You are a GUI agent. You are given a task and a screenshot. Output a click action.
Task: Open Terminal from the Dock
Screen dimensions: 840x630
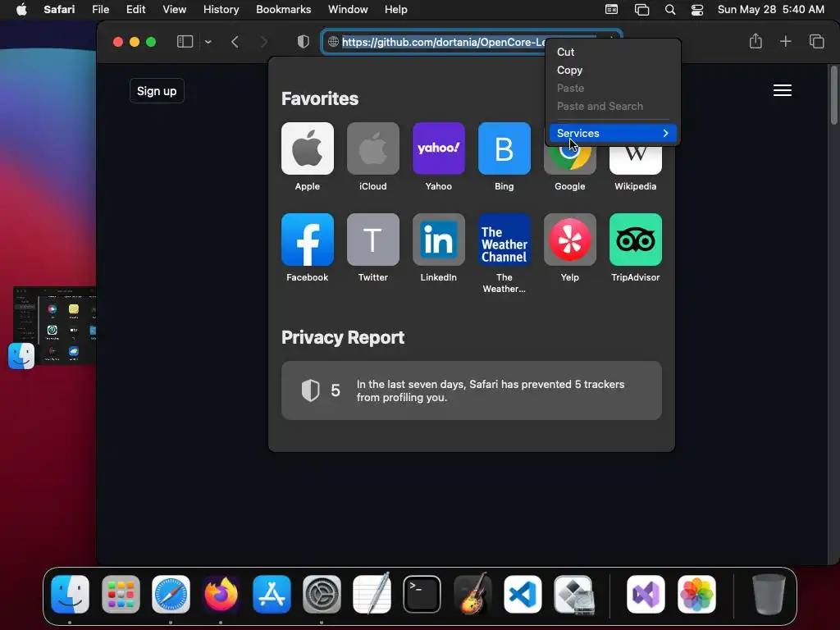coord(422,594)
